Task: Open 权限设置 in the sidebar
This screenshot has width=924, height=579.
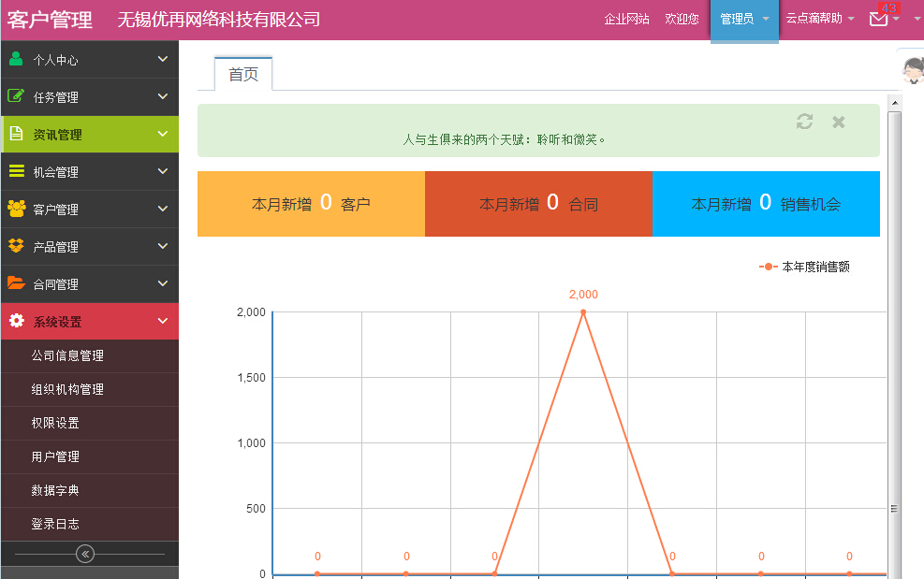Action: pyautogui.click(x=55, y=423)
